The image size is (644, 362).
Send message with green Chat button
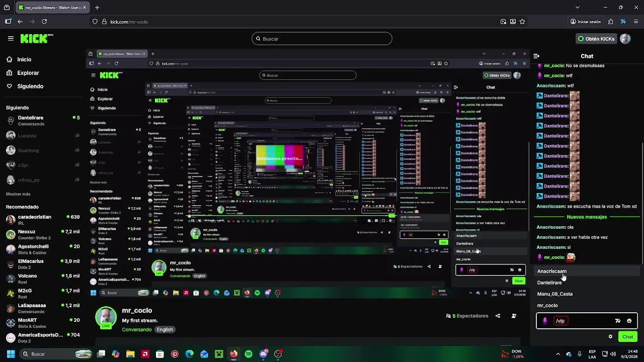click(628, 337)
